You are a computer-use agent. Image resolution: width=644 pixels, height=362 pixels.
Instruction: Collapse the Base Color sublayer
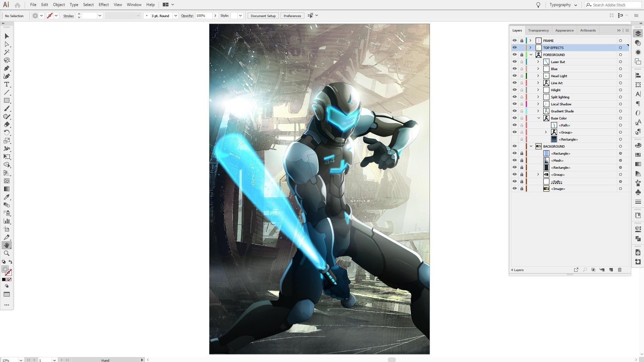(x=539, y=118)
